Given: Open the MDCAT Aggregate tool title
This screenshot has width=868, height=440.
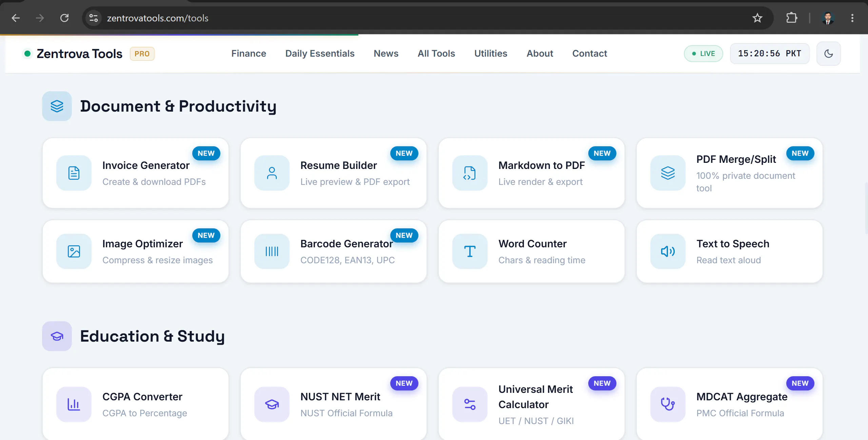Looking at the screenshot, I should pos(742,397).
